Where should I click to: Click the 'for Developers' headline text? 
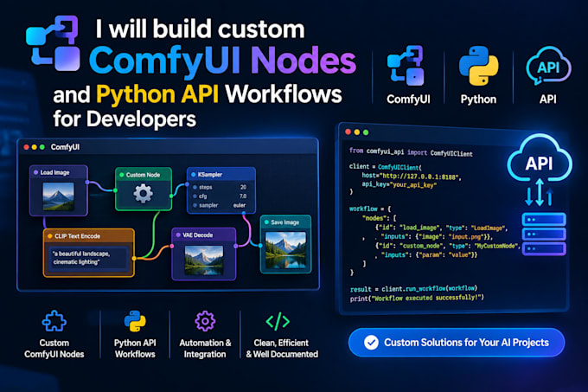(125, 119)
